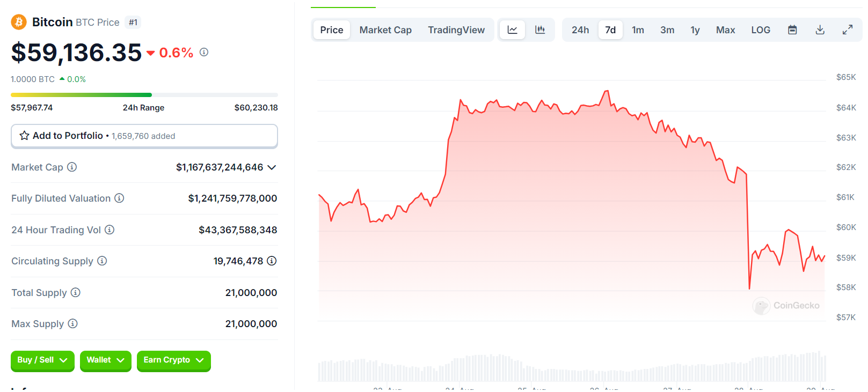This screenshot has width=868, height=392.
Task: Set chart range to 24h
Action: click(x=580, y=30)
